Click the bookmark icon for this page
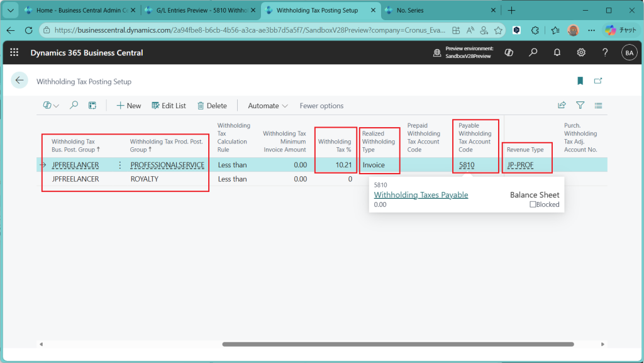This screenshot has width=644, height=363. pyautogui.click(x=580, y=81)
